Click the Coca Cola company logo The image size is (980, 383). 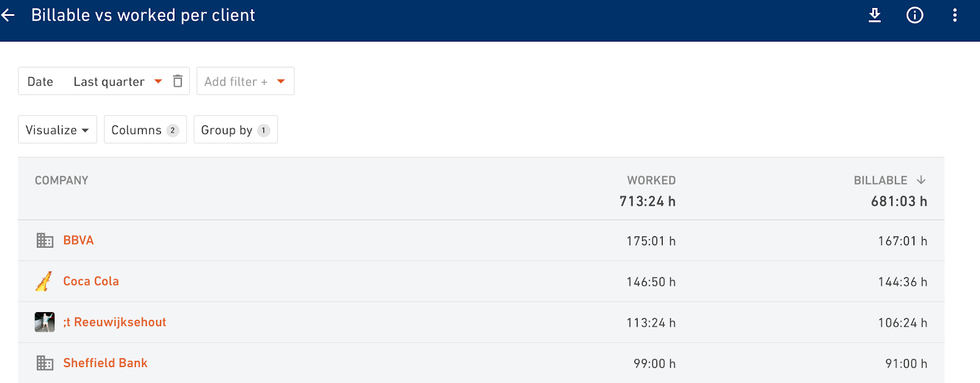click(x=44, y=281)
